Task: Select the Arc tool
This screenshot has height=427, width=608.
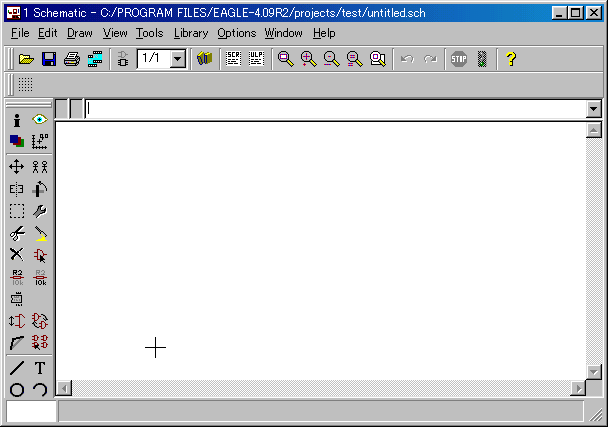Action: pyautogui.click(x=40, y=390)
